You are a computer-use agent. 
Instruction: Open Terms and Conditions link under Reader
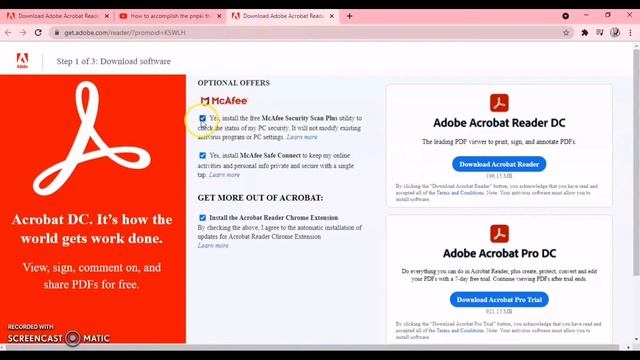(460, 193)
